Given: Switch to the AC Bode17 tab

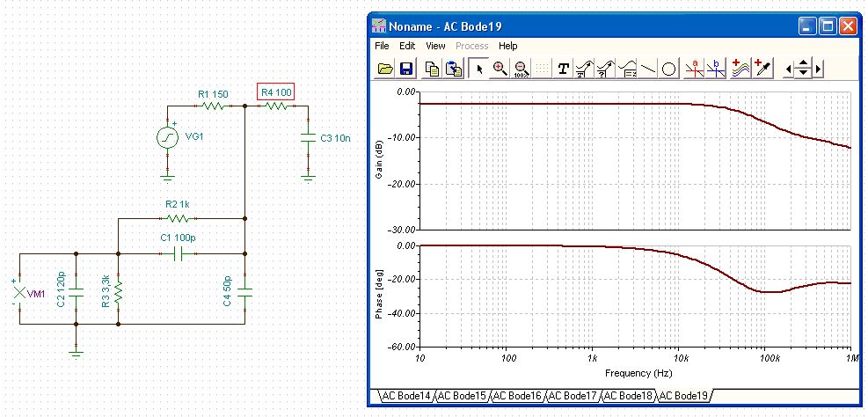Looking at the screenshot, I should pyautogui.click(x=573, y=397).
